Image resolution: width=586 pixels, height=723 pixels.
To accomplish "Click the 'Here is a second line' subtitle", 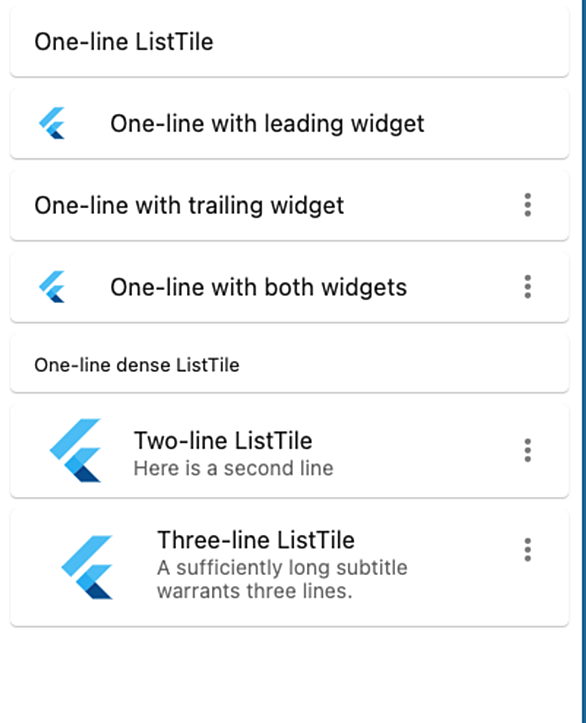I will click(x=233, y=468).
